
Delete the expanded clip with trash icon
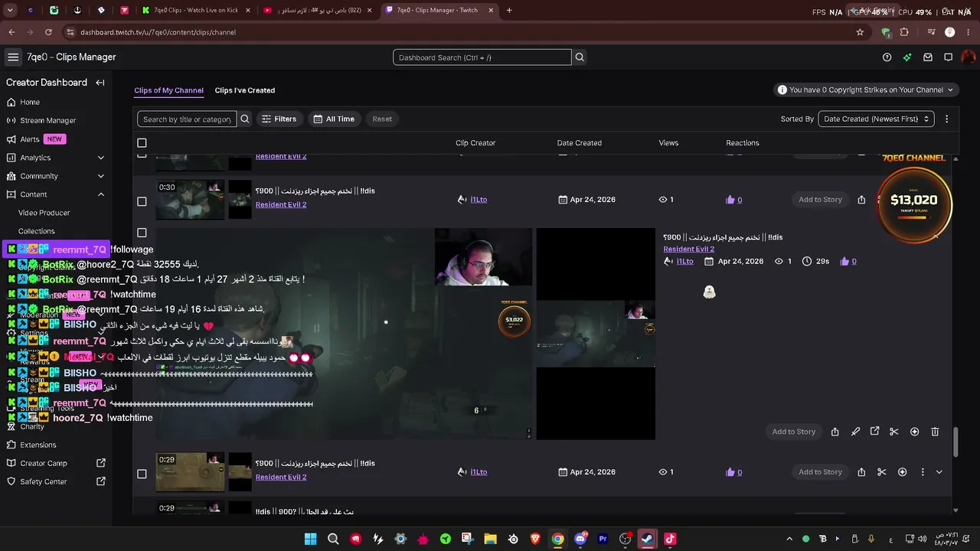pyautogui.click(x=935, y=432)
